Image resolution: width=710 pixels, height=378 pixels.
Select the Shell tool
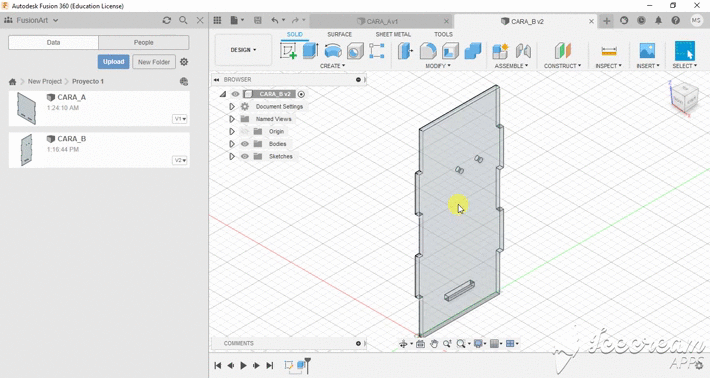(450, 51)
